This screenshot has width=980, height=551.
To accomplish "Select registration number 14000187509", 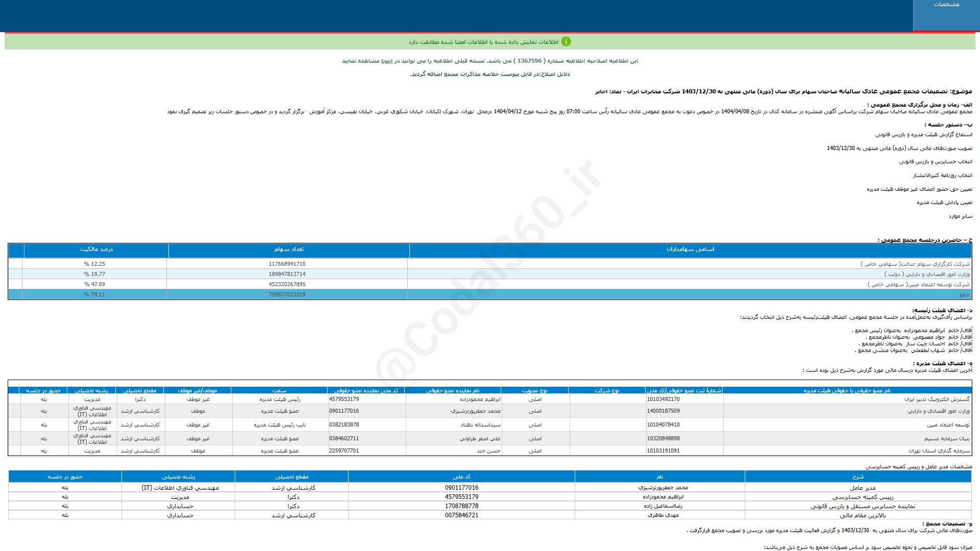I will (663, 411).
